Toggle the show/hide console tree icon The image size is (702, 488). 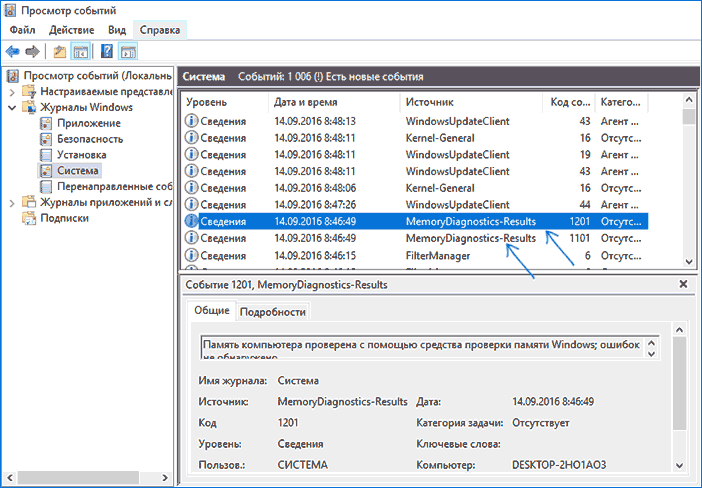point(80,51)
